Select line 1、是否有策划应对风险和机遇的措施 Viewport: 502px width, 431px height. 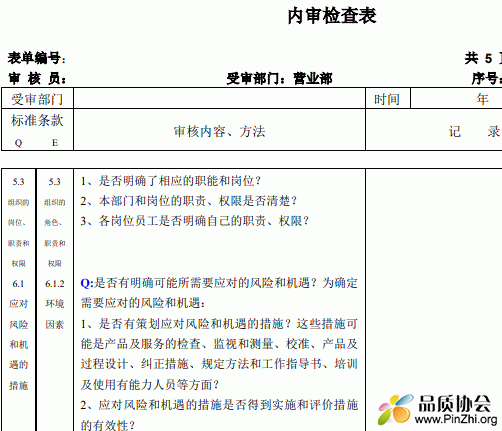219,324
